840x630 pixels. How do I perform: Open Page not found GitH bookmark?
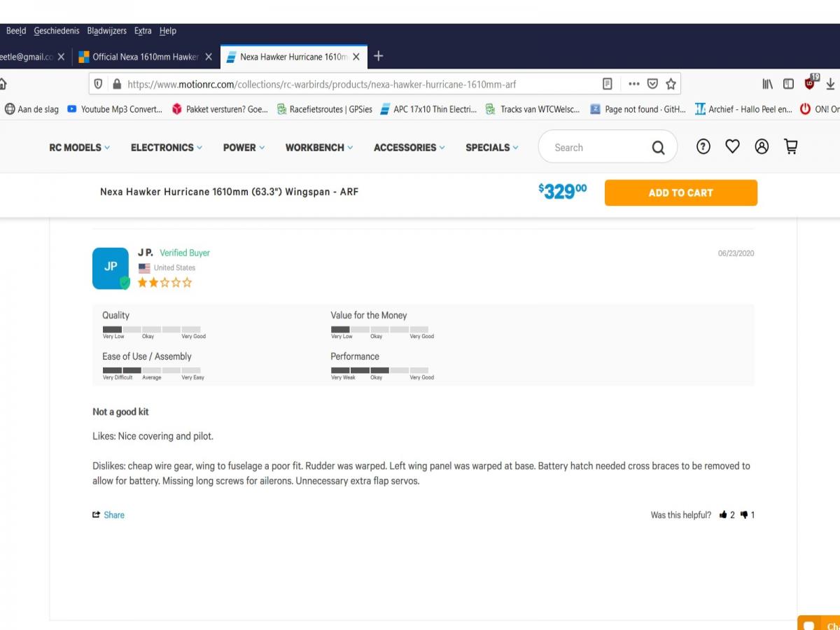(x=638, y=109)
